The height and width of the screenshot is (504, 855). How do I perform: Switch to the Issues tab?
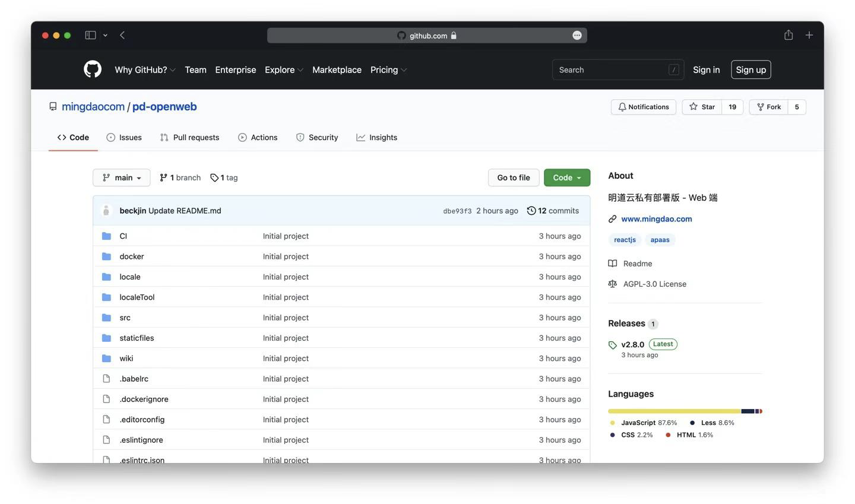[x=124, y=137]
